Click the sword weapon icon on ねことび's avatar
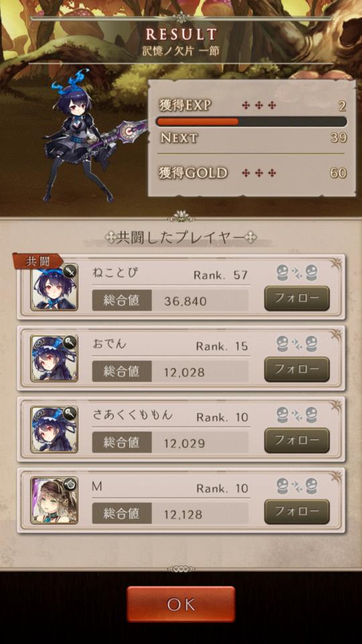This screenshot has height=644, width=362. click(70, 270)
